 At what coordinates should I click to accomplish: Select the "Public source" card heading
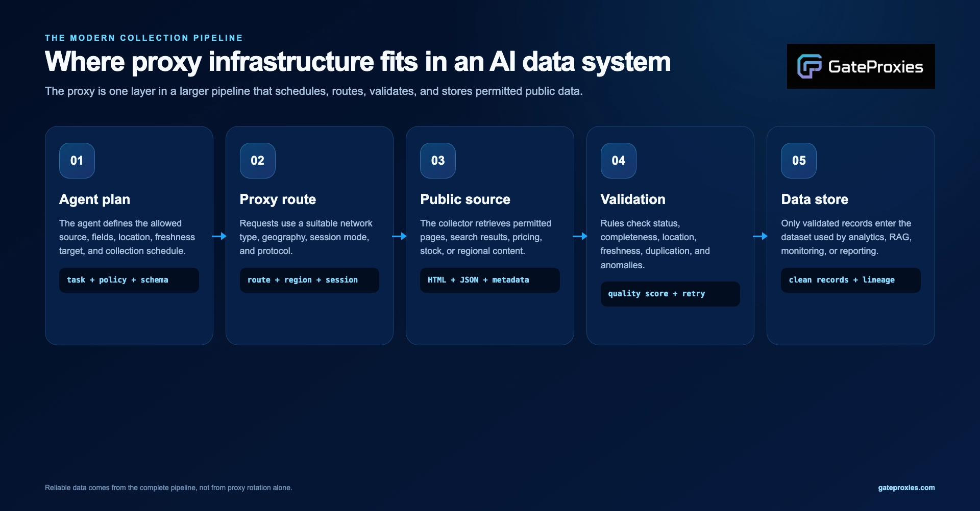465,199
